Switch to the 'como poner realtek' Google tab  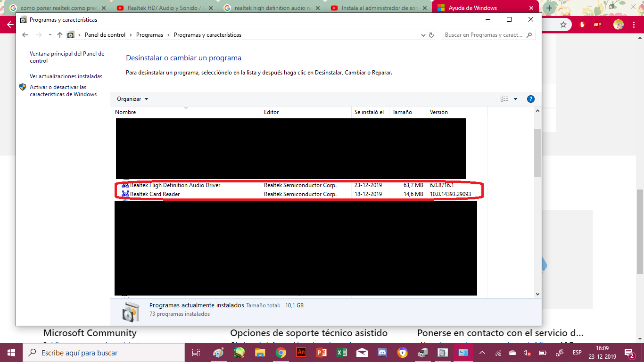pos(56,8)
